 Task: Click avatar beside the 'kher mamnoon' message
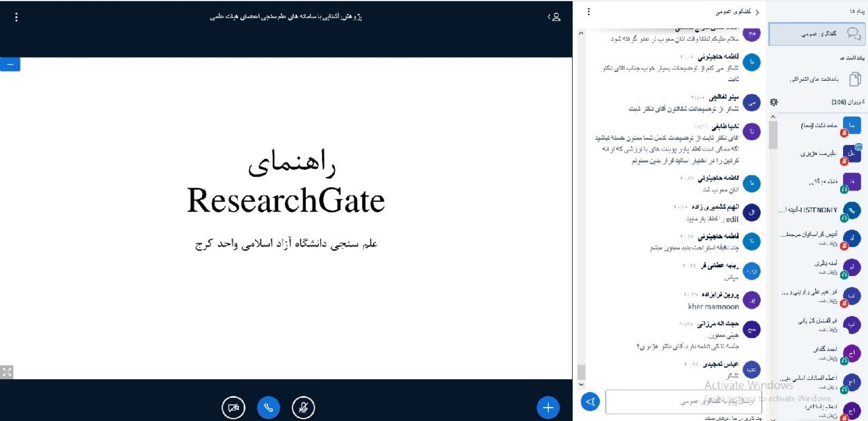[x=752, y=301]
